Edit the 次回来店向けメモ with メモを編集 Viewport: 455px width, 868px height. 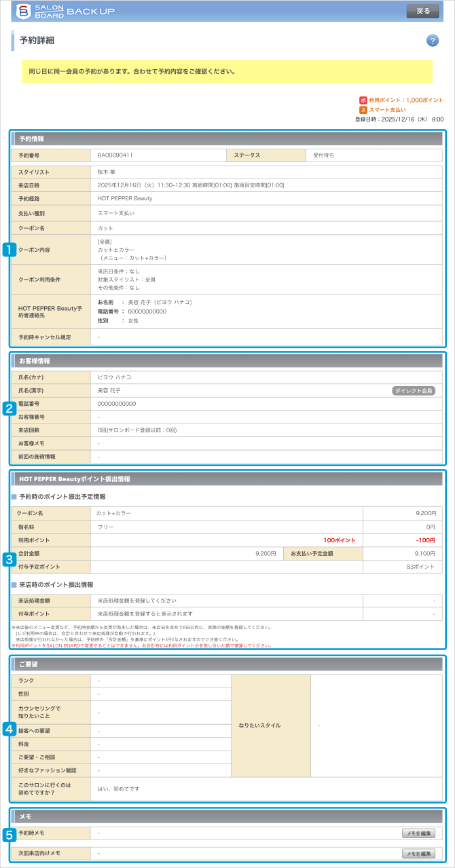(x=418, y=853)
